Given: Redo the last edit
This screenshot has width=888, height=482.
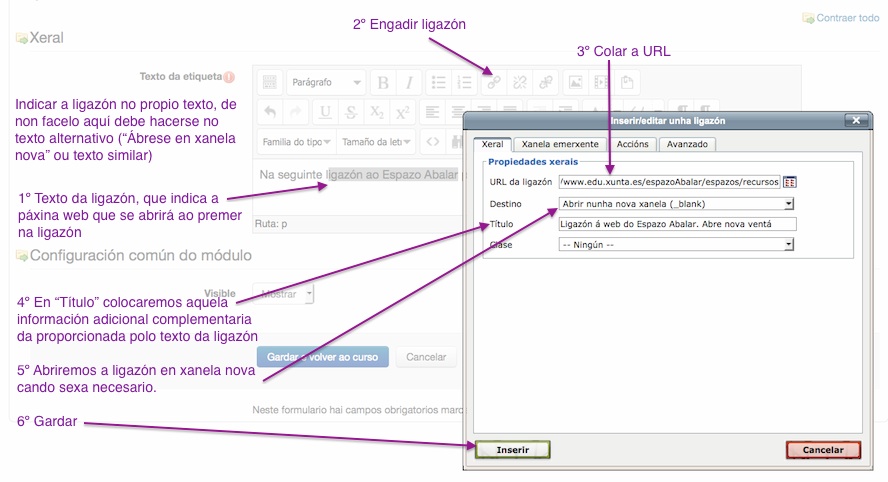Looking at the screenshot, I should (x=296, y=112).
